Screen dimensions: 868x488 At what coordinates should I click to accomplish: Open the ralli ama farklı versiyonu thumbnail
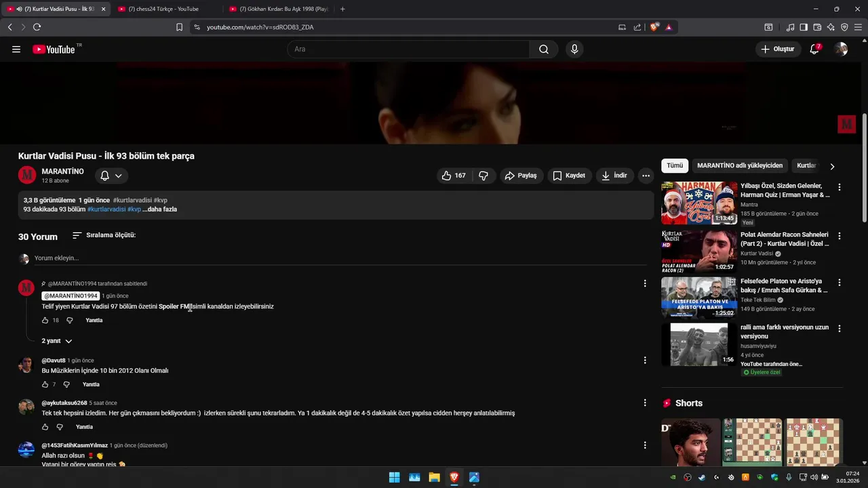click(699, 344)
